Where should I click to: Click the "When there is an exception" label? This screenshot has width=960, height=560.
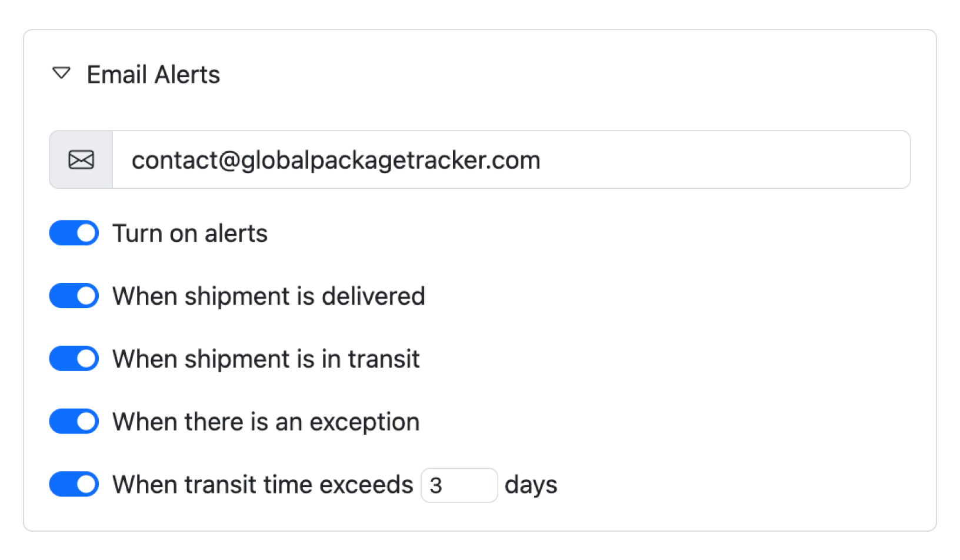click(x=266, y=422)
